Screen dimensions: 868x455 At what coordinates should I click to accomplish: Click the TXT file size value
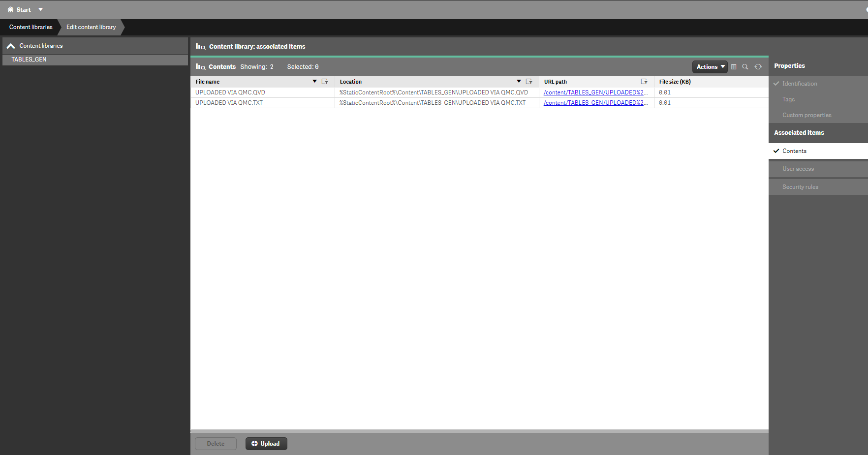click(x=665, y=103)
